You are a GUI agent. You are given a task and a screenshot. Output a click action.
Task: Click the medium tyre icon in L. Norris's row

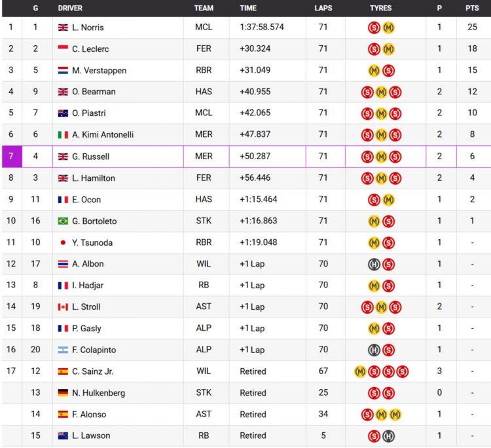click(388, 28)
